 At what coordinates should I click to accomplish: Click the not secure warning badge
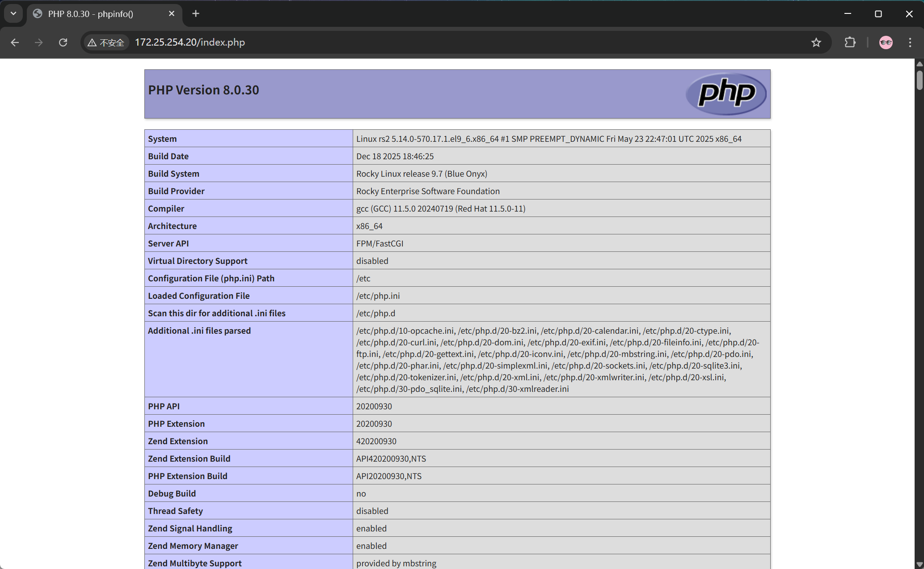106,42
